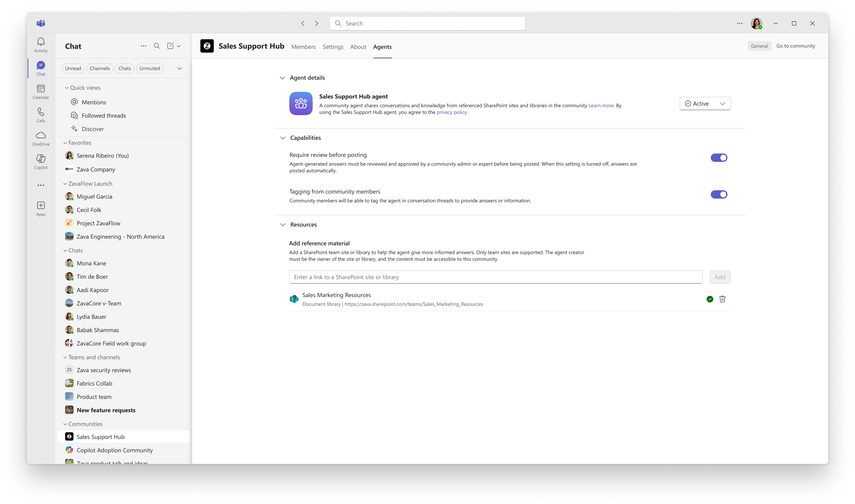This screenshot has height=504, width=855.
Task: Switch to the Members tab
Action: (303, 47)
